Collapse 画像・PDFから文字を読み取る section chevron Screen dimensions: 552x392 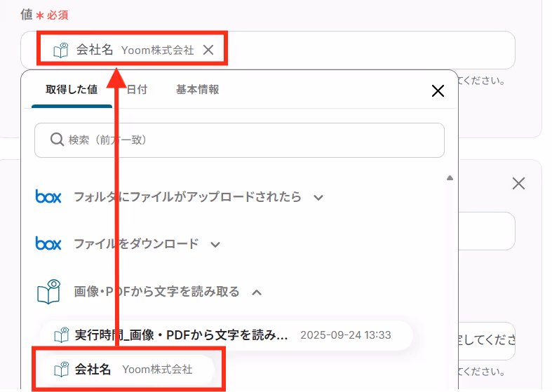point(257,292)
